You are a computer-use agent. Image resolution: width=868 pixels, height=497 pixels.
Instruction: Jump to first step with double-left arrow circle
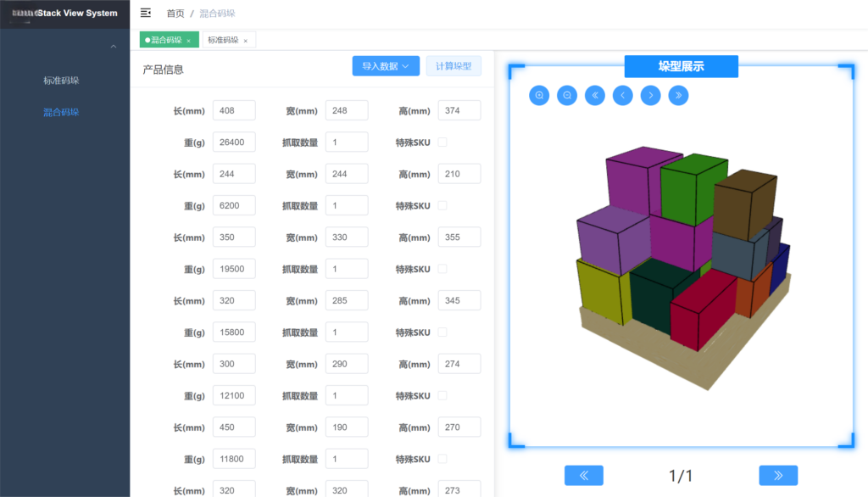(595, 96)
